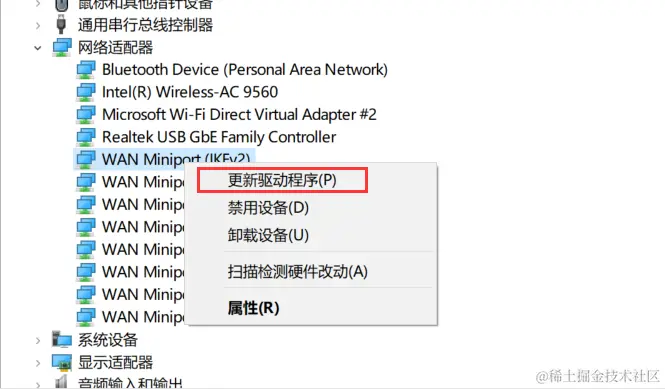Click the 网络适配器 category icon
The image size is (665, 389).
coord(62,47)
